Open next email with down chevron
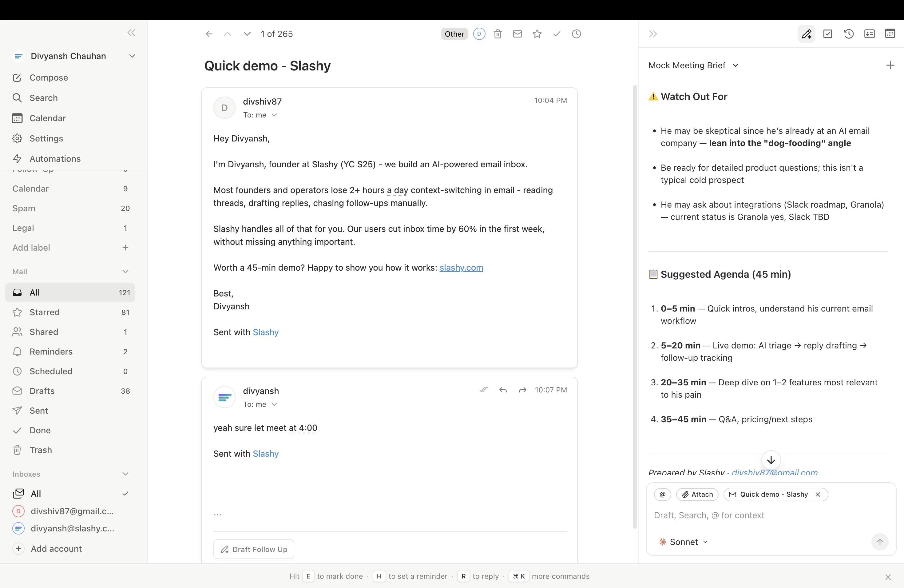Image resolution: width=904 pixels, height=588 pixels. [247, 34]
